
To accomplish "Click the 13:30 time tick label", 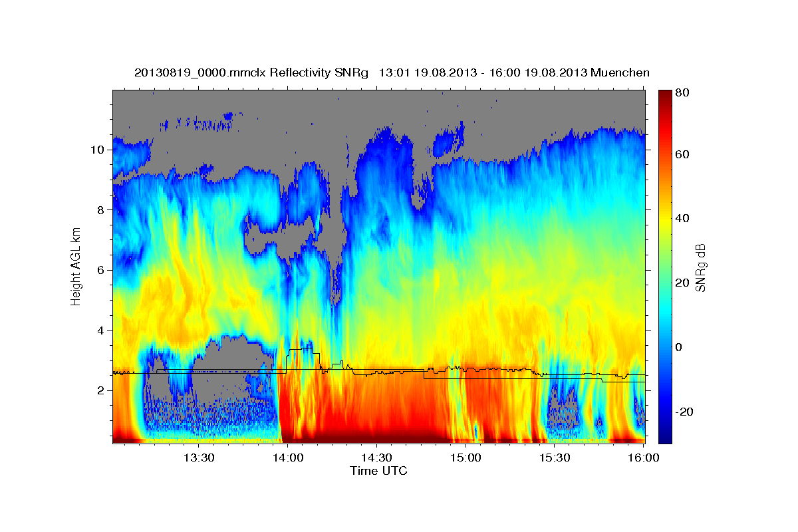I will click(x=198, y=458).
